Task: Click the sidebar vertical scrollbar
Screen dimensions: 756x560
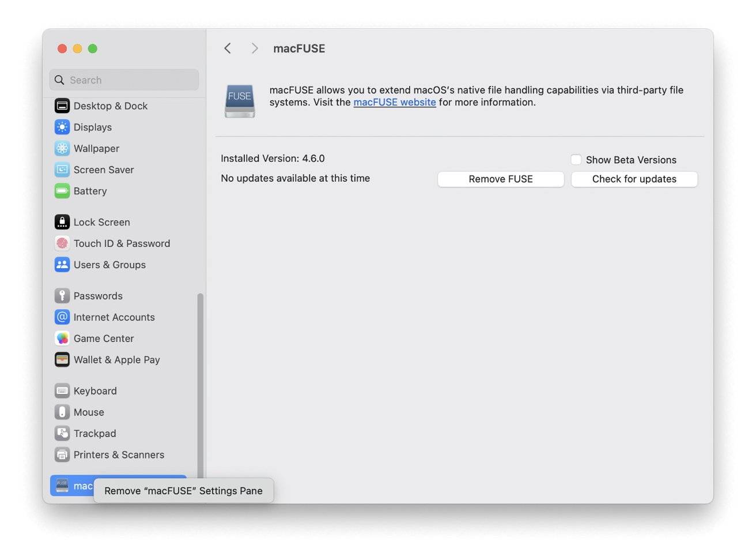Action: (x=200, y=381)
